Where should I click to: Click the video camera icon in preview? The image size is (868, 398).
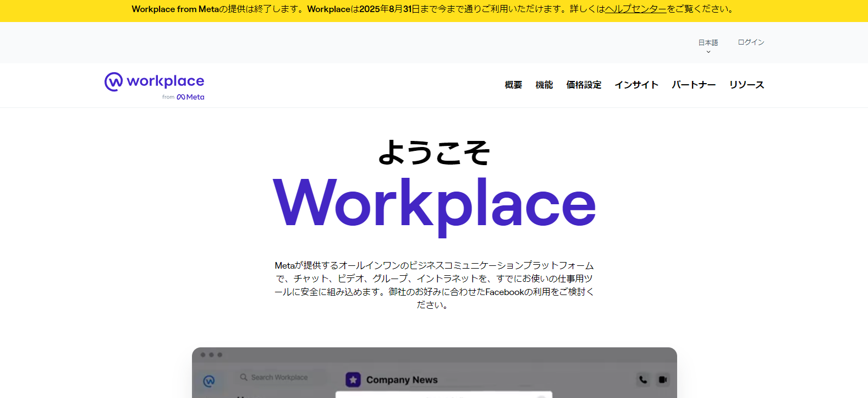click(663, 379)
